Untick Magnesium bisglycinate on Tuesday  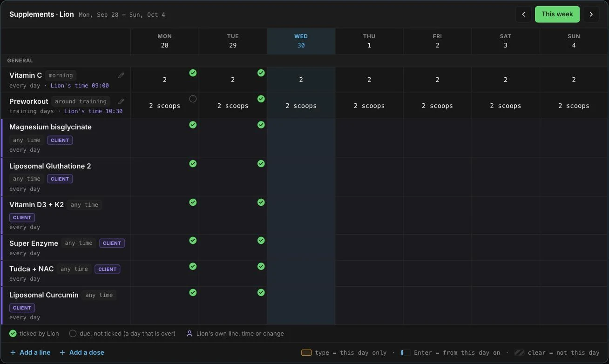point(261,125)
